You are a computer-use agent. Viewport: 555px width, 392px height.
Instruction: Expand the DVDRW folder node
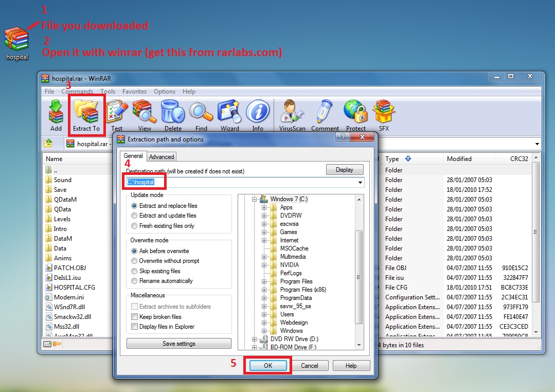coord(264,216)
